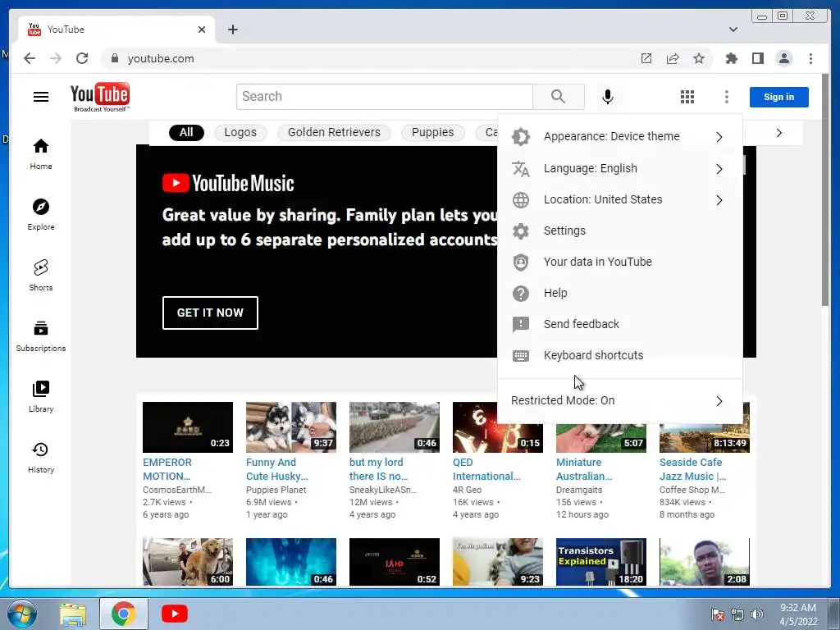Click the Sign in button
840x630 pixels.
[x=778, y=97]
